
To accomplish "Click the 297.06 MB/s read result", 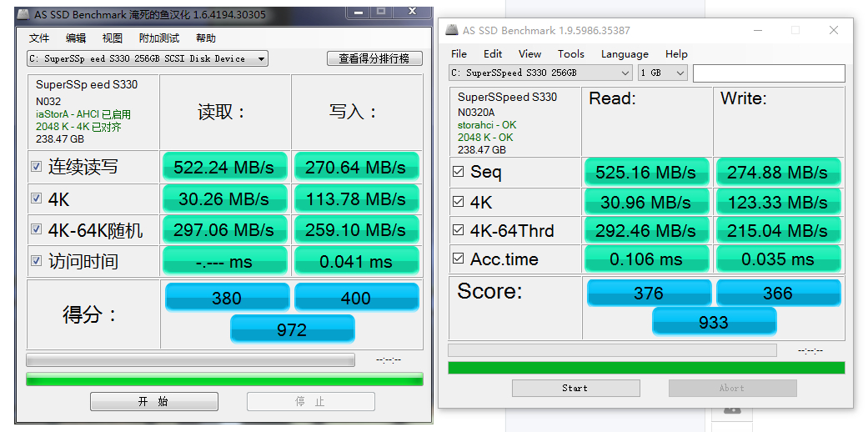I will [224, 229].
